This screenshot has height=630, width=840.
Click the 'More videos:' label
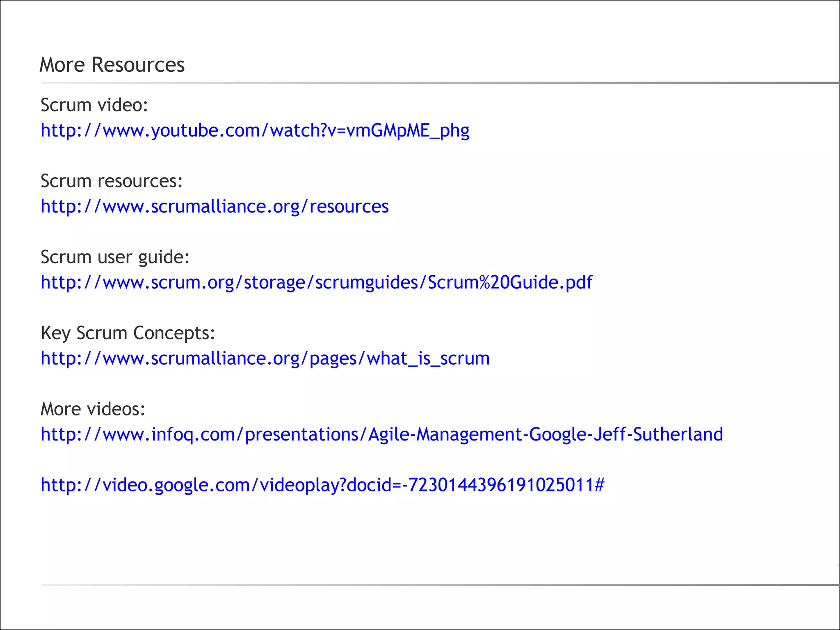(x=93, y=409)
